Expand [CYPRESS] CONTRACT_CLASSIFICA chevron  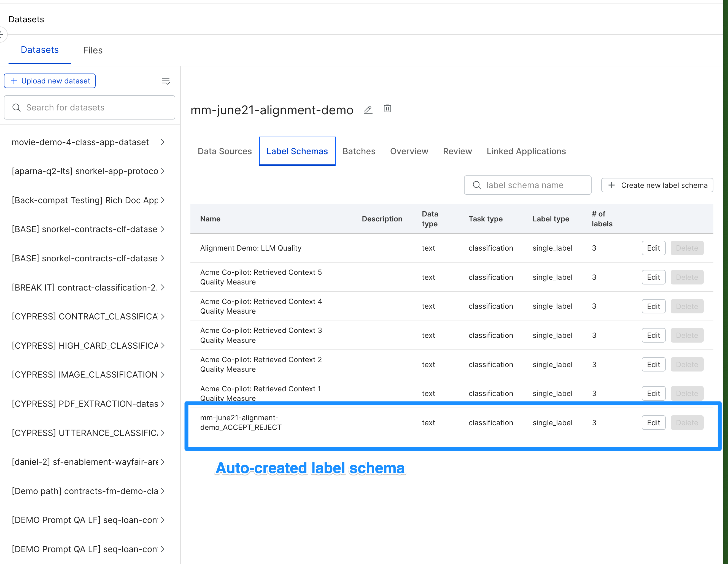coord(162,316)
